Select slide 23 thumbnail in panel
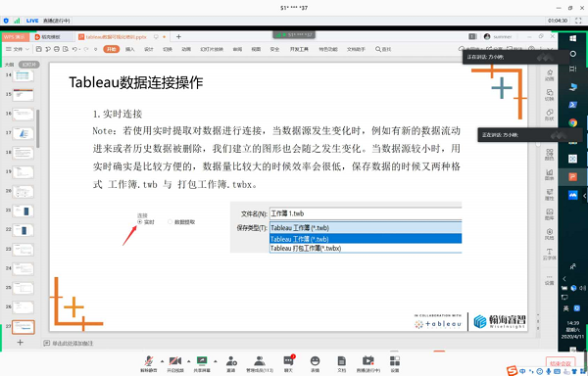 [23, 249]
